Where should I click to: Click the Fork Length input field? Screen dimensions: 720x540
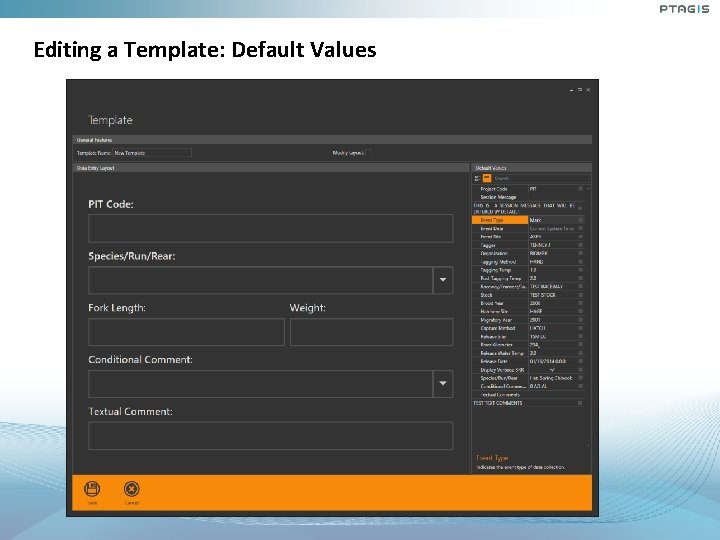186,332
